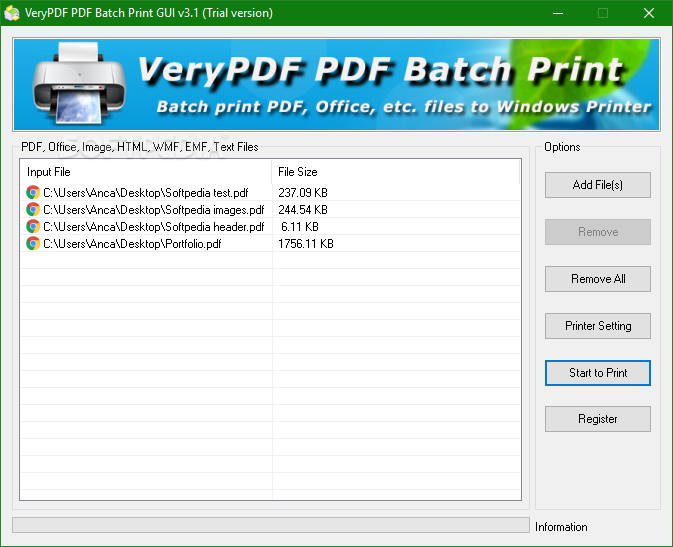
Task: Minimize the VeryPDF window
Action: click(x=558, y=13)
